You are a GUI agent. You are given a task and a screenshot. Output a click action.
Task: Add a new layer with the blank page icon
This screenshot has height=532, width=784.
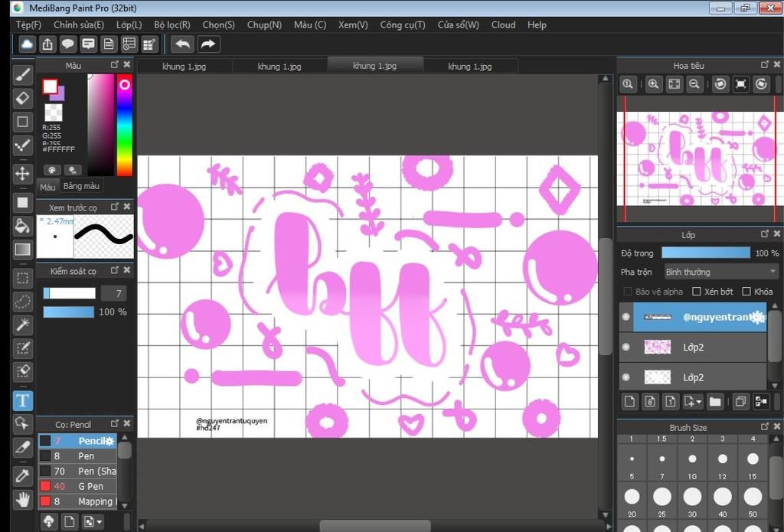(x=629, y=402)
